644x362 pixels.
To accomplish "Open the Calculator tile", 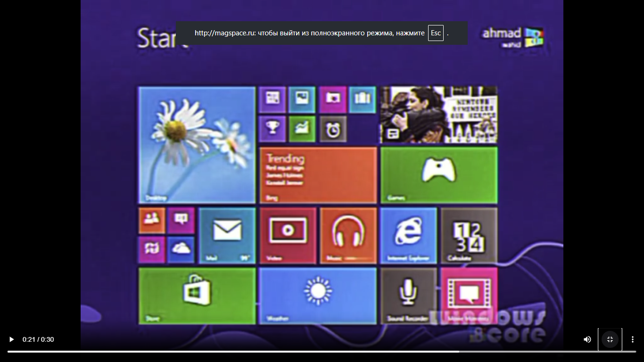I will 469,235.
